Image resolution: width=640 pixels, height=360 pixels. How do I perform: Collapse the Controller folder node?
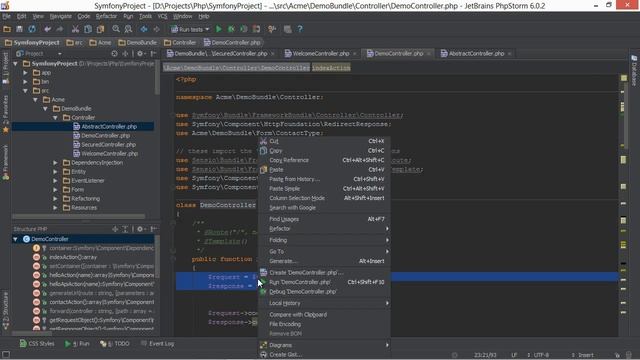point(55,118)
